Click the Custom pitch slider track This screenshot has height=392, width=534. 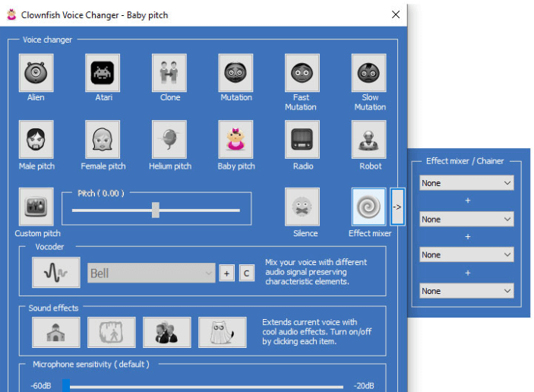(197, 210)
